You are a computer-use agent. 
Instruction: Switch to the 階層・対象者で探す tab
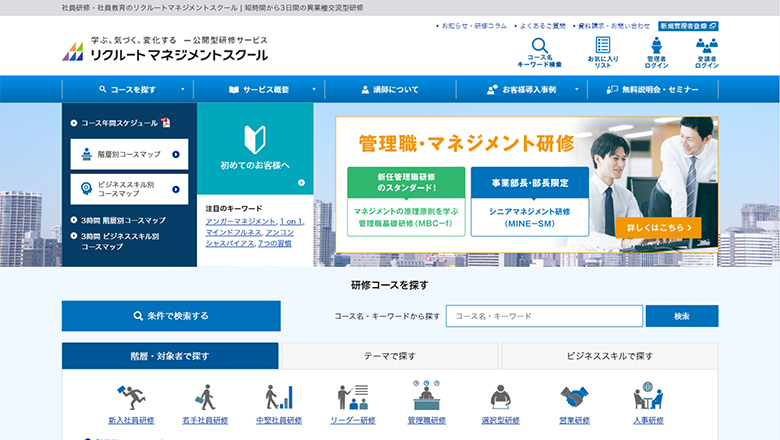click(x=170, y=356)
